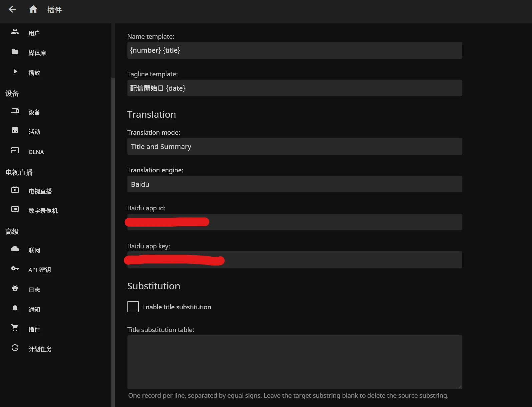Click the Title substitution table textarea
Image resolution: width=532 pixels, height=407 pixels.
coord(294,362)
